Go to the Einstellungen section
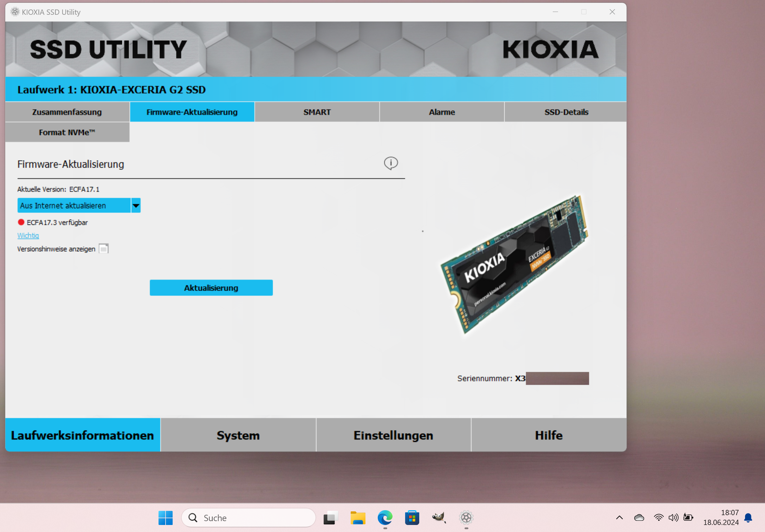This screenshot has width=765, height=532. click(393, 435)
